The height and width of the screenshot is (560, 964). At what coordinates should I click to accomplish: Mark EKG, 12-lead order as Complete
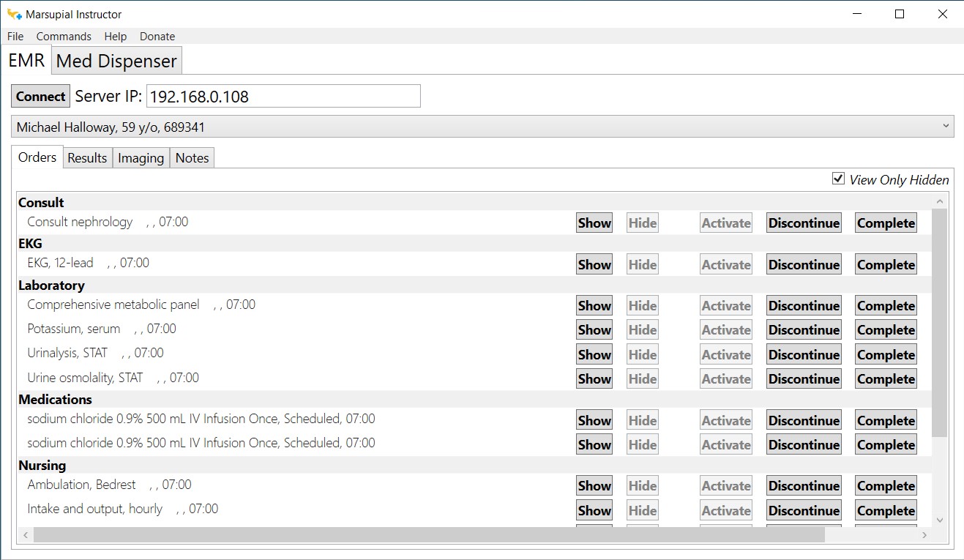click(x=886, y=264)
